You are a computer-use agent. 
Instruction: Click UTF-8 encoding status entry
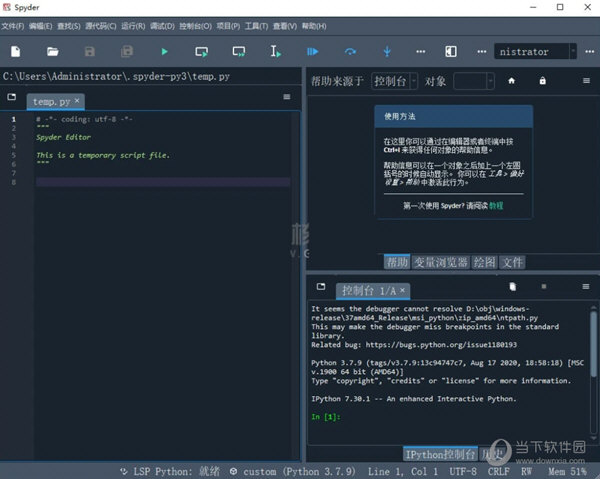[463, 471]
